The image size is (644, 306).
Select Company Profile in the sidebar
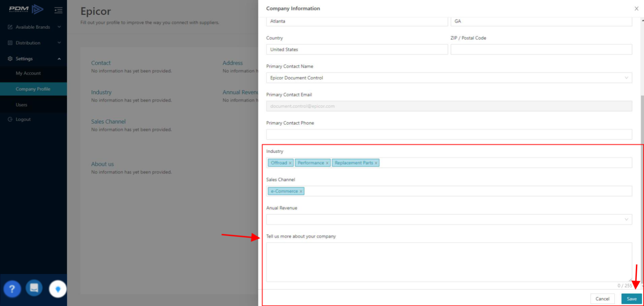click(33, 89)
